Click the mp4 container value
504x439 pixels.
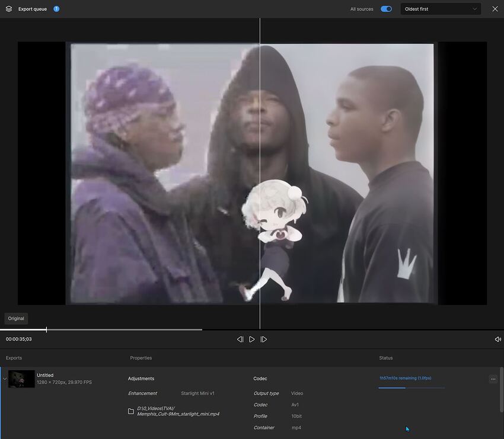(296, 428)
